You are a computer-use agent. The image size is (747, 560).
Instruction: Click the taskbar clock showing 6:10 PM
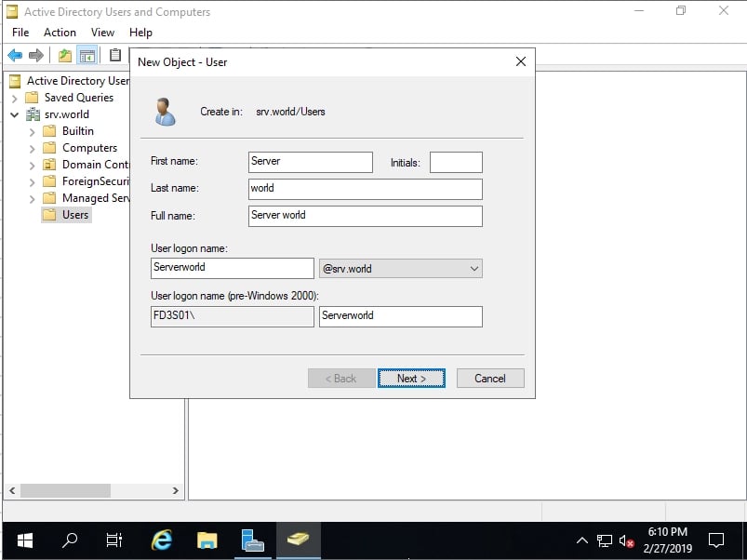coord(667,540)
